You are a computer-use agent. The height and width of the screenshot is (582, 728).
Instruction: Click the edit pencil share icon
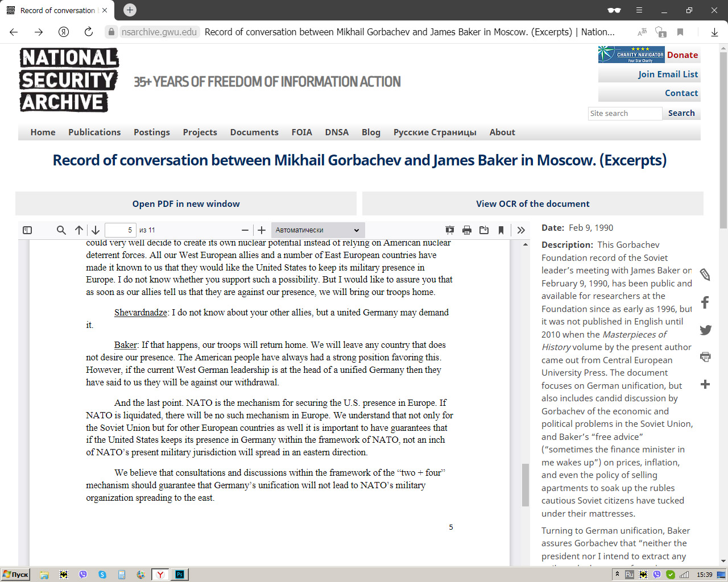(705, 275)
